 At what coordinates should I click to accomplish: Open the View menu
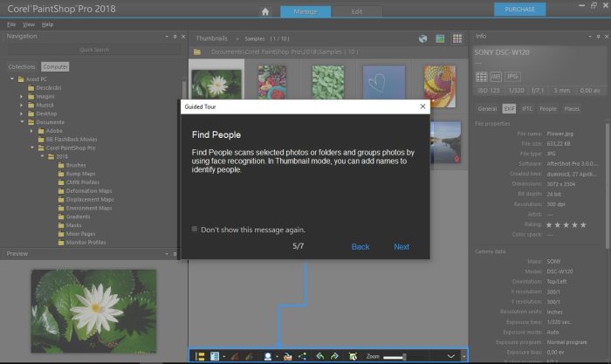[29, 24]
